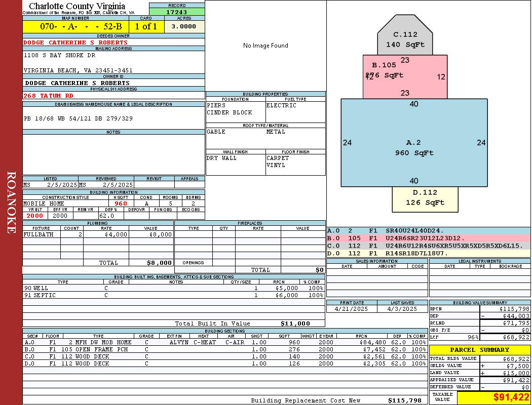The width and height of the screenshot is (532, 405).
Task: Click the appraised value $91,422
Action: click(516, 380)
